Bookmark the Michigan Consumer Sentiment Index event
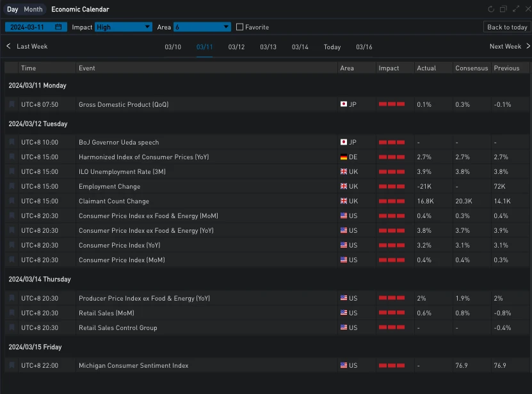Viewport: 532px width, 394px height. [12, 365]
